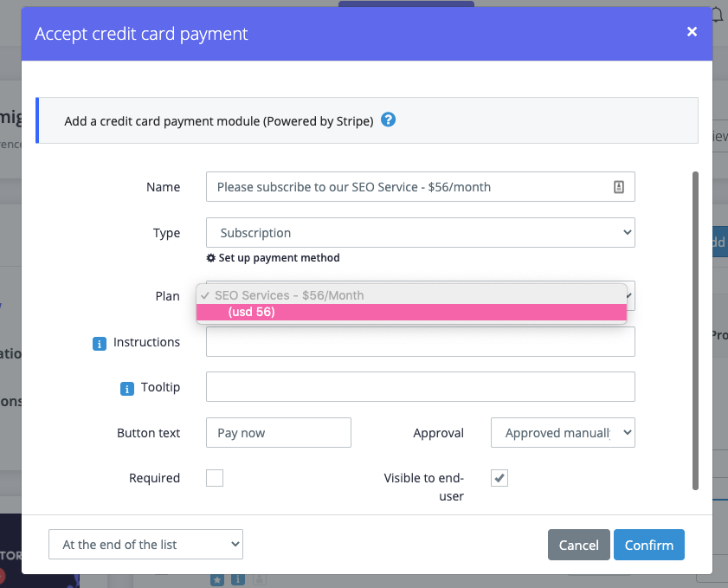Open the Type dropdown showing Subscription

pos(420,232)
